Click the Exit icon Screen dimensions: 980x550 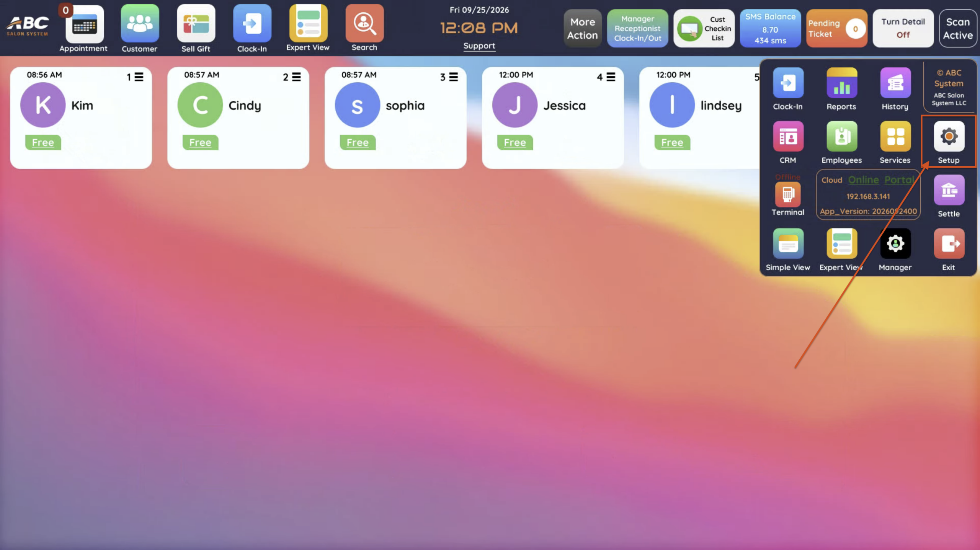(x=949, y=243)
